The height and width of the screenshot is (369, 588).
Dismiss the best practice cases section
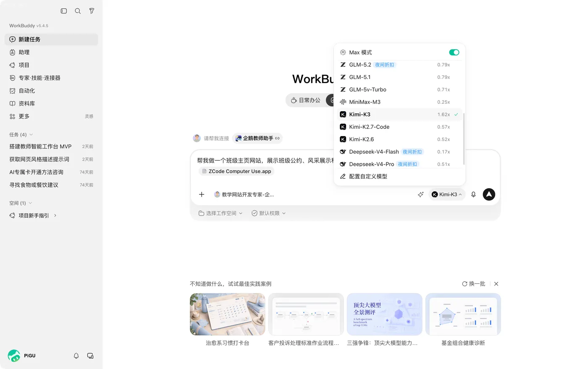tap(496, 284)
